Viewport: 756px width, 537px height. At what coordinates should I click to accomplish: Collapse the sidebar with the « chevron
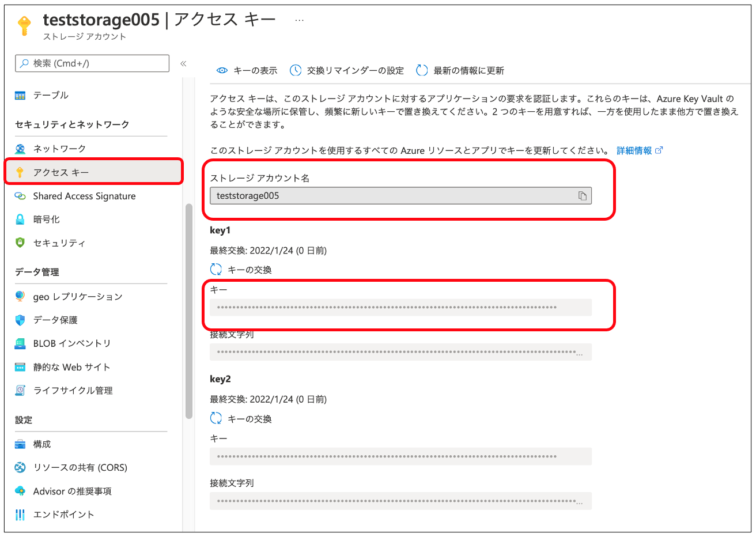(x=183, y=65)
